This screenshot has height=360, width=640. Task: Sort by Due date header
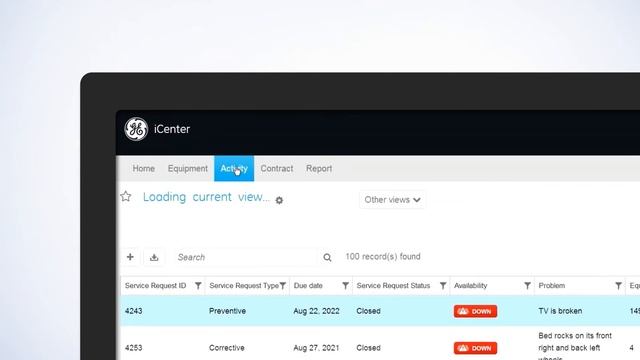(308, 286)
